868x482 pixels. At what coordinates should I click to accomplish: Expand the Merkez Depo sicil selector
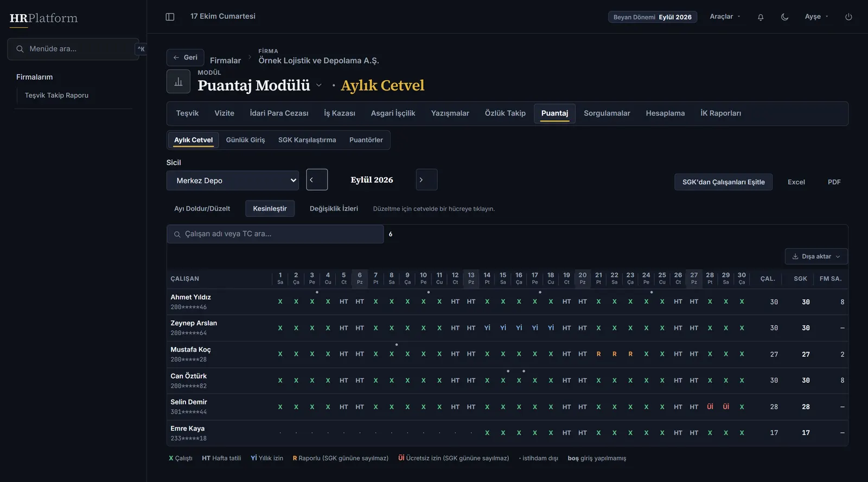(x=233, y=181)
